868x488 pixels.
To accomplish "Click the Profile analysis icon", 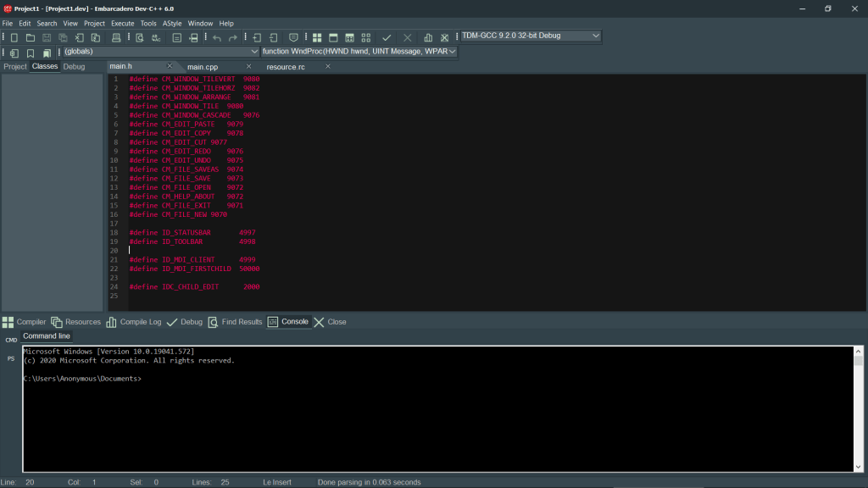I will [x=429, y=37].
